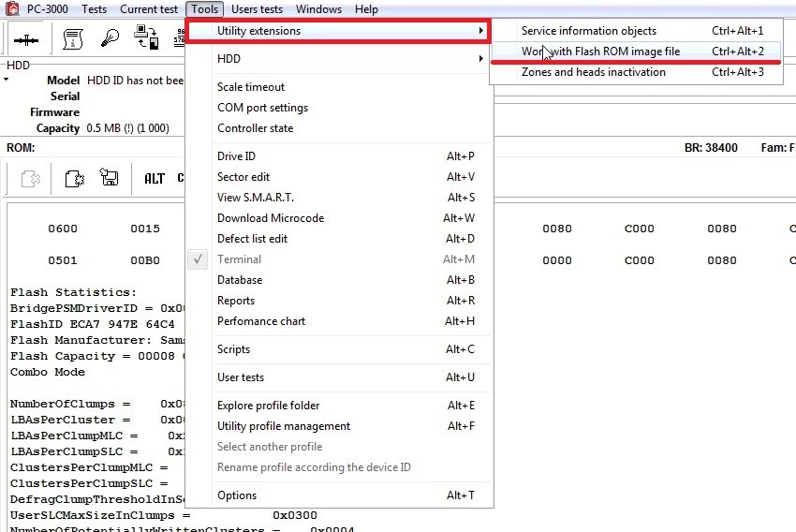Click the ALT toolbar button

click(155, 178)
